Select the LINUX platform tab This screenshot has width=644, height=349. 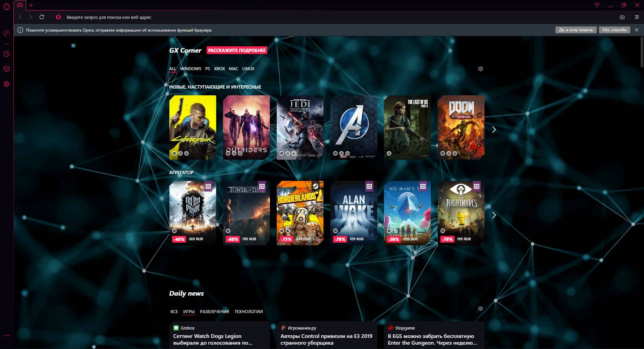click(248, 68)
